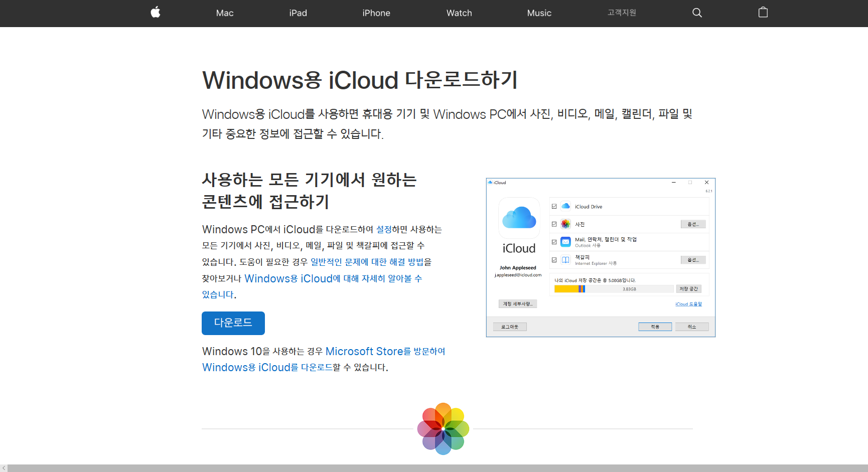Click the 사용하는 모든 기기에서 원하는 subheading

click(309, 180)
